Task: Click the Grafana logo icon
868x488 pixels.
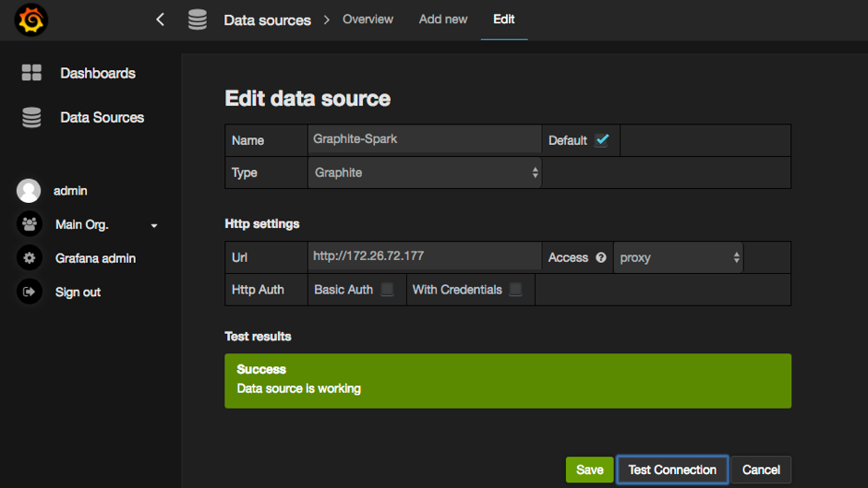Action: click(31, 20)
